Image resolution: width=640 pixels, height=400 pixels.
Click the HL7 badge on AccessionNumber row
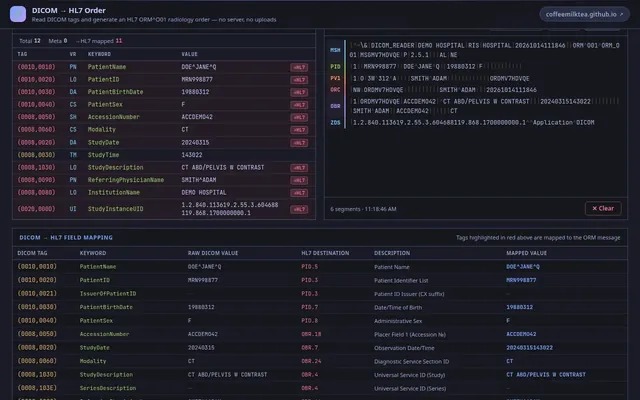(299, 118)
